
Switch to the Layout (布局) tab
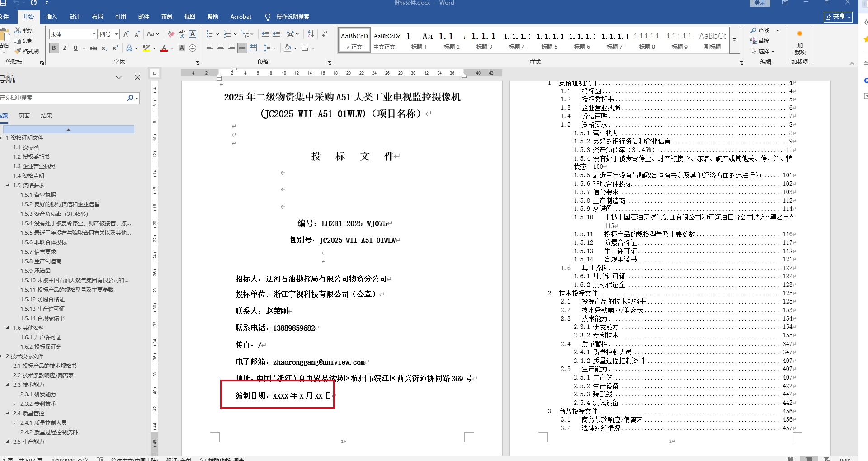click(98, 17)
